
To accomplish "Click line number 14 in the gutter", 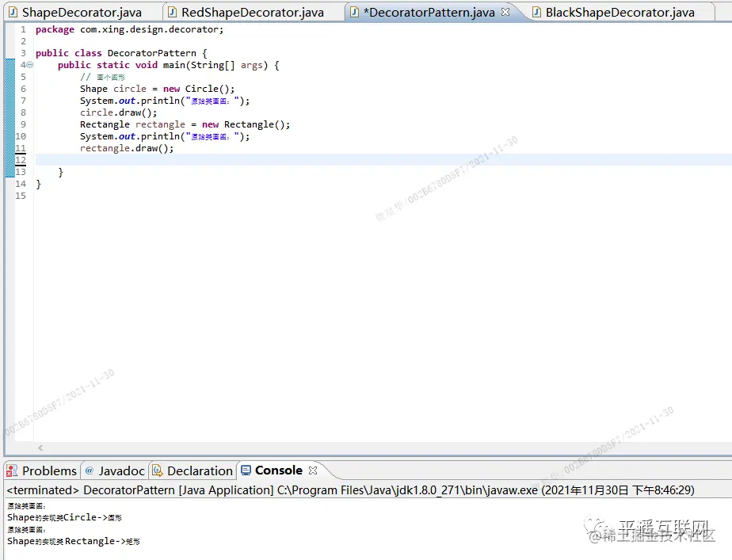I will click(21, 184).
